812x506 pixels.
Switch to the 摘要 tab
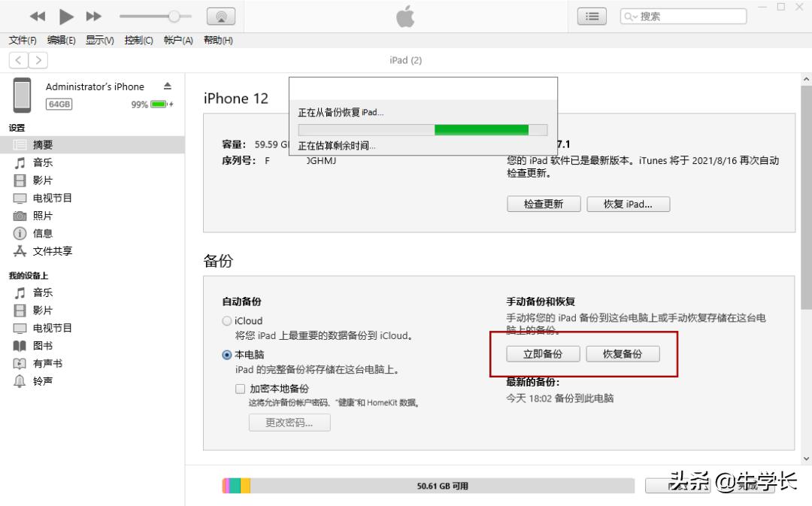coord(41,144)
